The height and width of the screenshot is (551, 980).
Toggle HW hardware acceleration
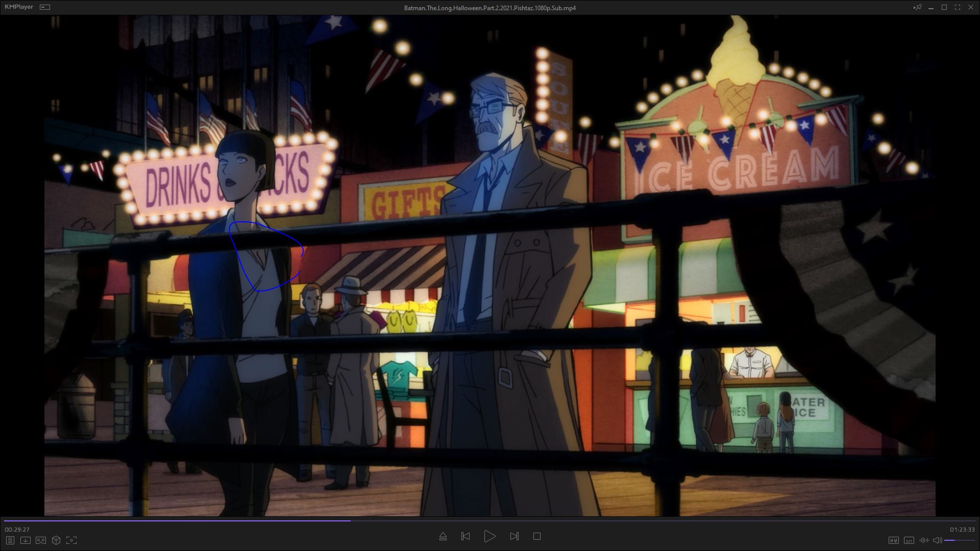click(x=893, y=540)
